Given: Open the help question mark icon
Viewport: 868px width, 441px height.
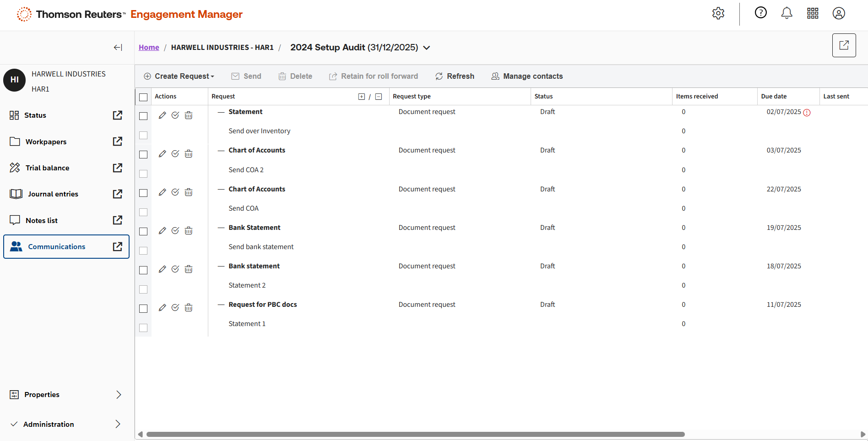Looking at the screenshot, I should click(760, 13).
